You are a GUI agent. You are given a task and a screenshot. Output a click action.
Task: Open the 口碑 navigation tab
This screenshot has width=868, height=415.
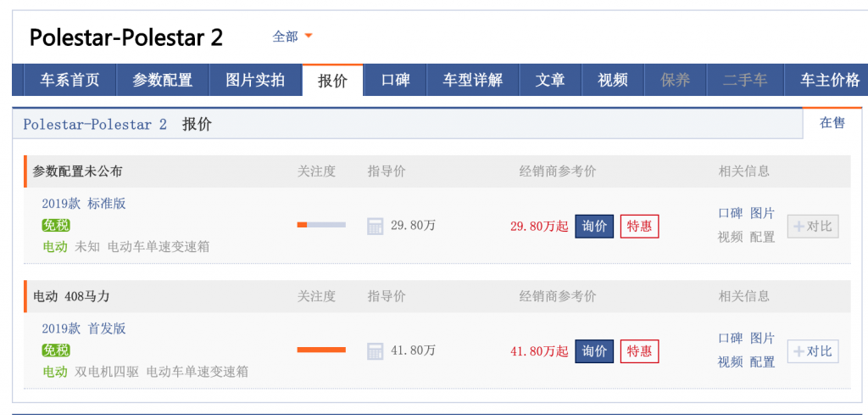[395, 81]
